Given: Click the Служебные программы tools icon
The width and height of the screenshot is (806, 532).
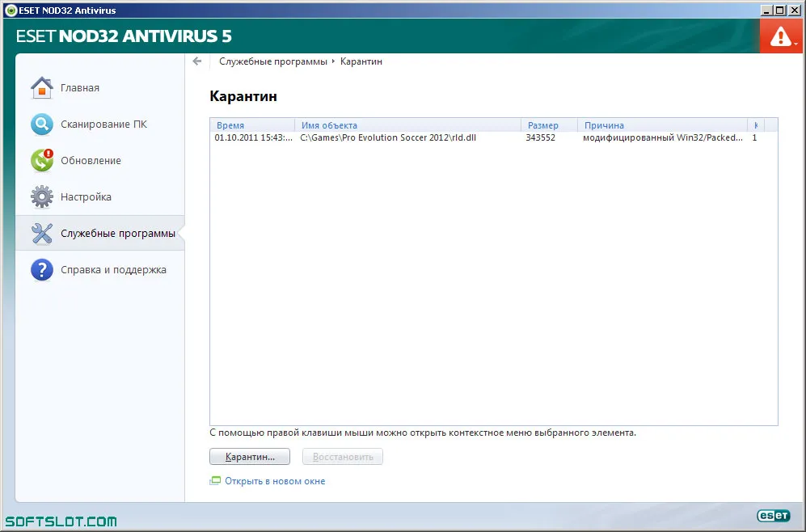Looking at the screenshot, I should (42, 234).
